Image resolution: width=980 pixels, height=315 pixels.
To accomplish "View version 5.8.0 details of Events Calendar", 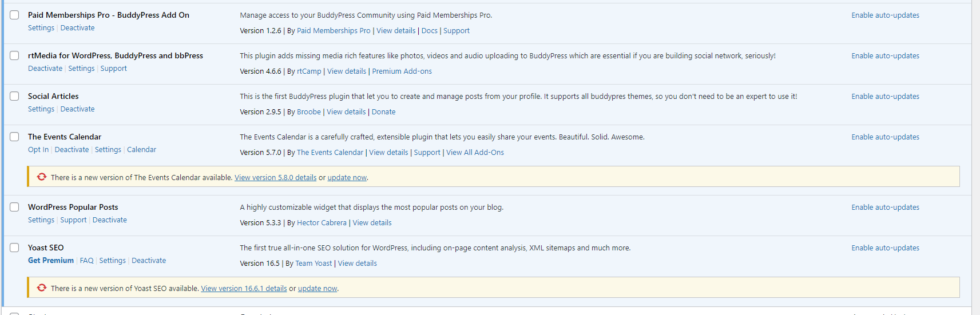I will coord(275,178).
